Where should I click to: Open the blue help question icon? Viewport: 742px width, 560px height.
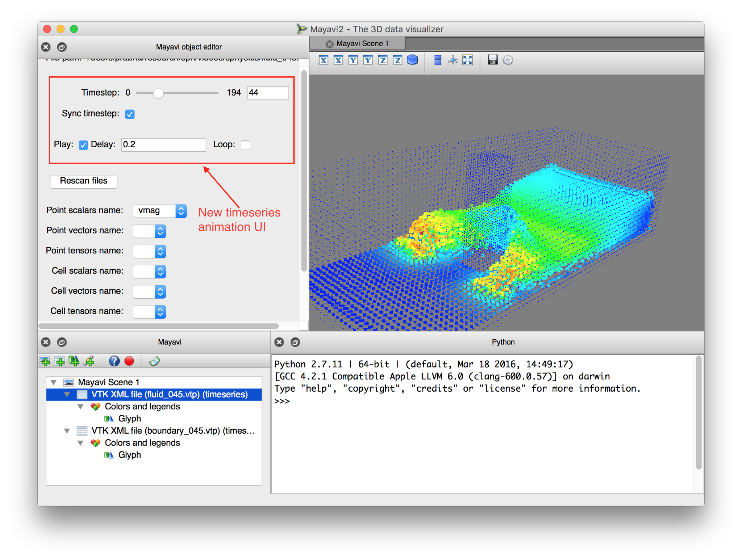pyautogui.click(x=114, y=361)
